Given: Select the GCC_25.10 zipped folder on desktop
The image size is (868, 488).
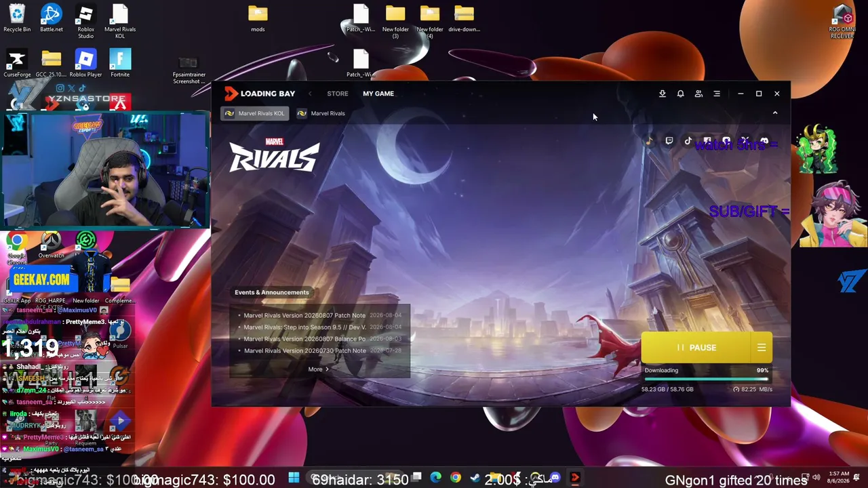Looking at the screenshot, I should (51, 64).
